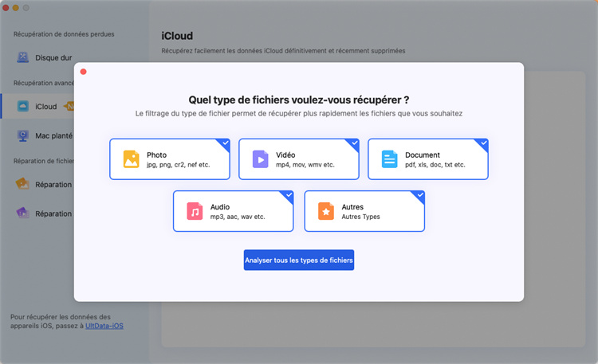This screenshot has width=598, height=364.
Task: Click the yellow Photo file type icon
Action: [x=132, y=159]
